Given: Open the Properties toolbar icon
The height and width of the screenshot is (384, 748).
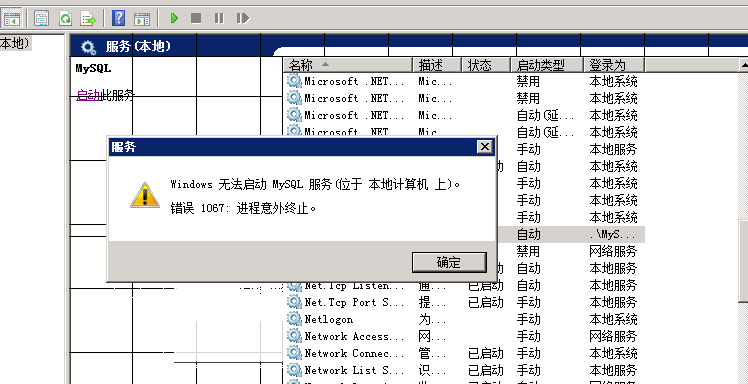Looking at the screenshot, I should [42, 19].
